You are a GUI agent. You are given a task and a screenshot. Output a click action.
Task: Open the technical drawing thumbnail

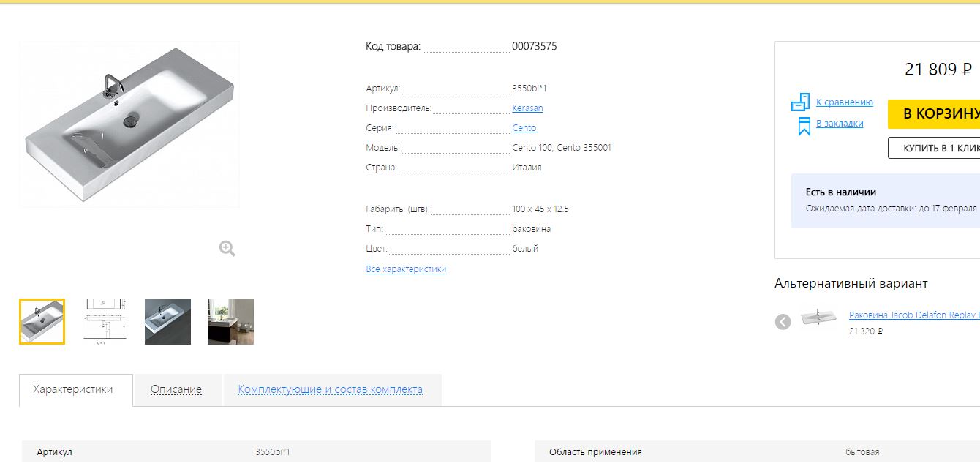tap(105, 321)
